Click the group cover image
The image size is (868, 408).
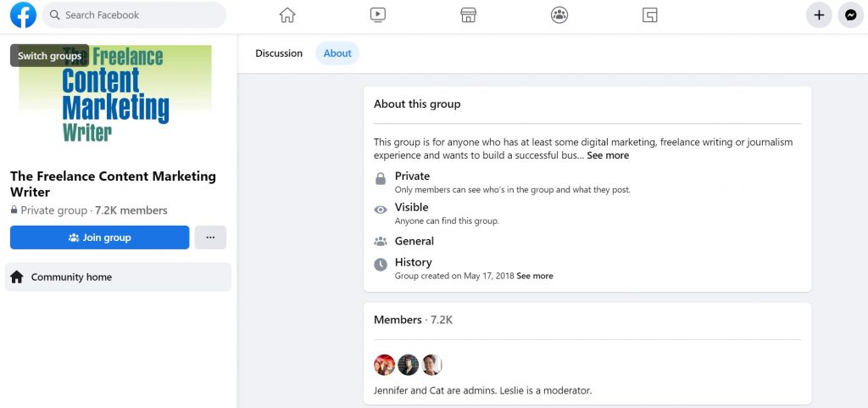tap(115, 94)
